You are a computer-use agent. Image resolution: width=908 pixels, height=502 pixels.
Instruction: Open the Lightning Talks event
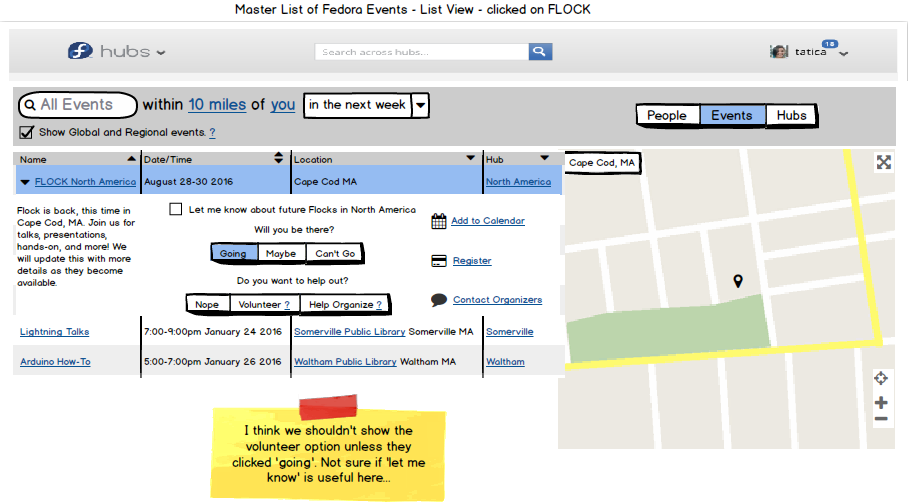(x=54, y=332)
